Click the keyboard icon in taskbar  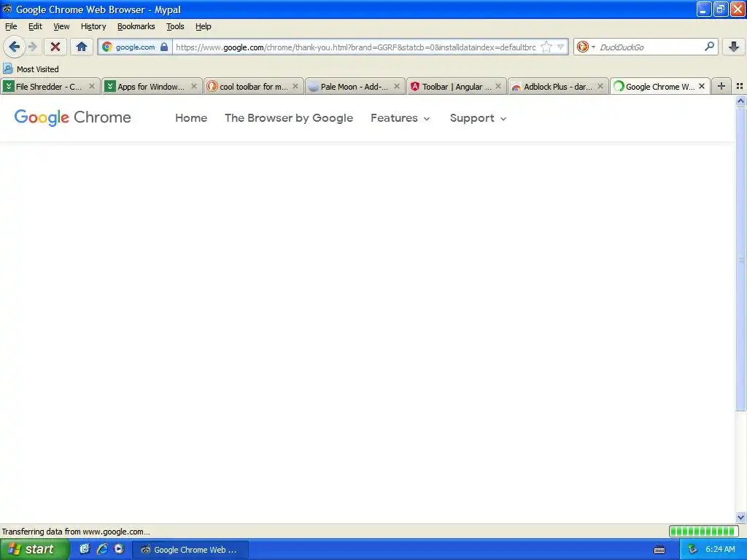[x=659, y=550]
